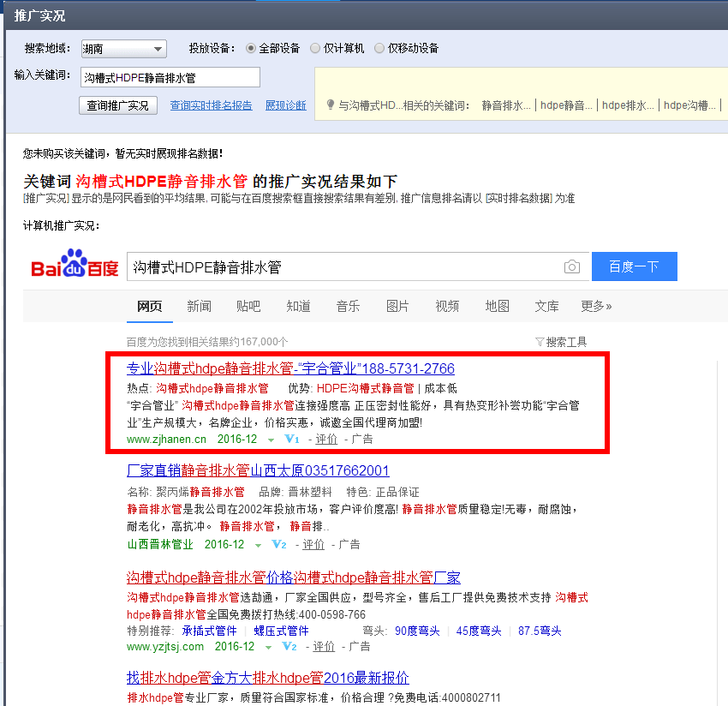Open result 沟槽式hdpe静音排水管价格...厂家

point(294,577)
